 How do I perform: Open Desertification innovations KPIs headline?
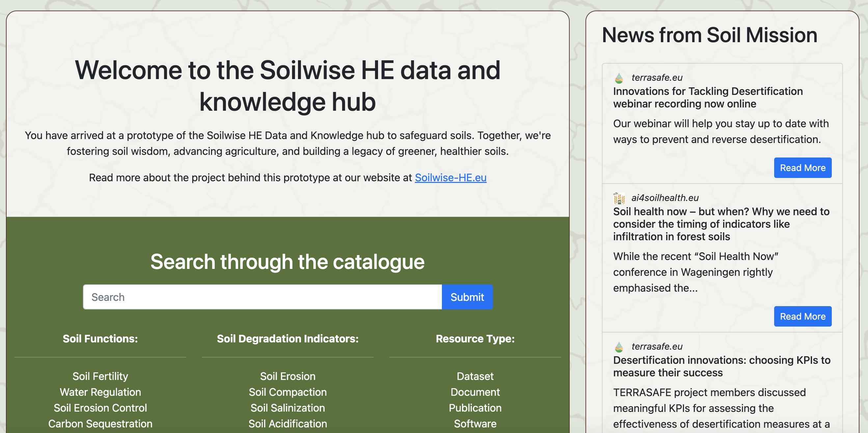click(x=722, y=366)
